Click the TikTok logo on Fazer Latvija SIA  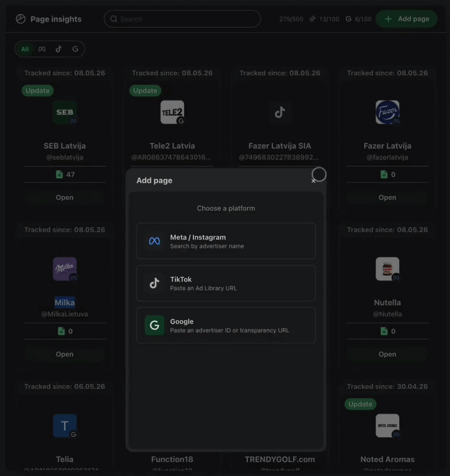(x=280, y=113)
